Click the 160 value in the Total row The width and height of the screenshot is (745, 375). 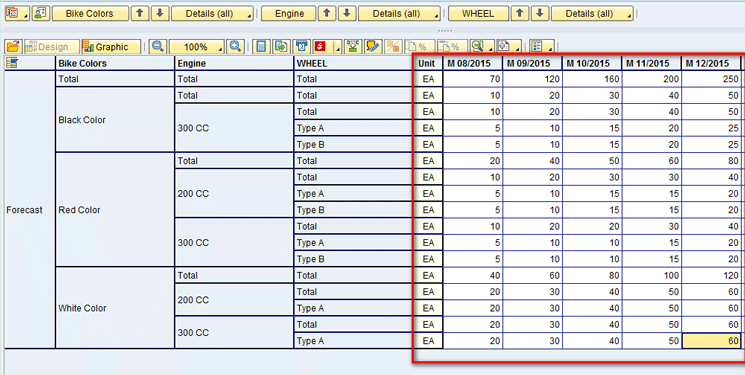click(x=592, y=79)
